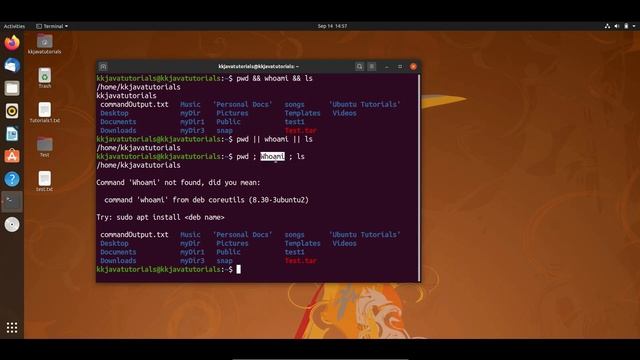Viewport: 640px width, 360px height.
Task: Click the terminal prompt cursor on last line
Action: [x=238, y=269]
